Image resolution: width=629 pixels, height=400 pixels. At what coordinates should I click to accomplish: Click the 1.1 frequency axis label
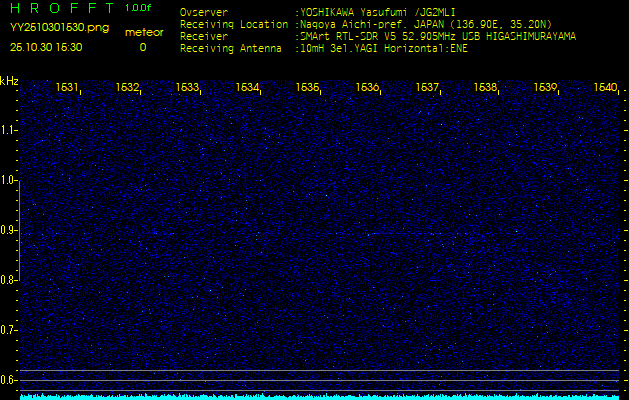9,130
